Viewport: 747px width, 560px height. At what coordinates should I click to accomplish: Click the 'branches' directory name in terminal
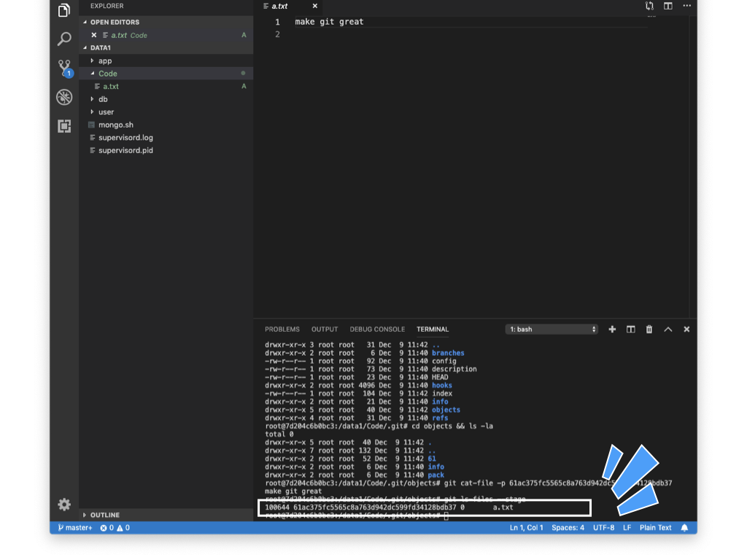pos(448,353)
